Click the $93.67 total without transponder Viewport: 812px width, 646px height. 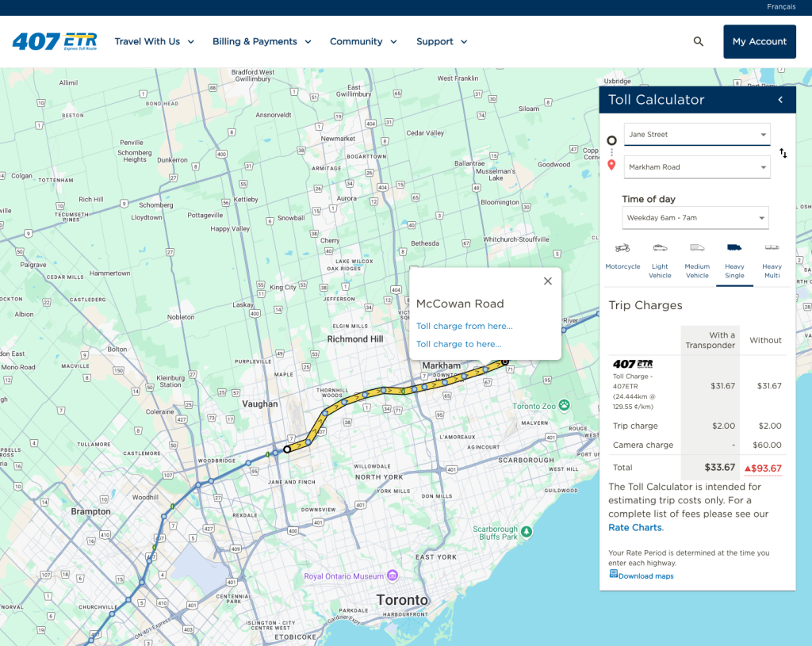coord(767,468)
